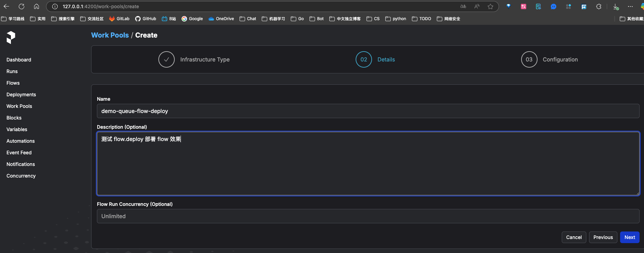Open the B站 bookmark

point(169,19)
